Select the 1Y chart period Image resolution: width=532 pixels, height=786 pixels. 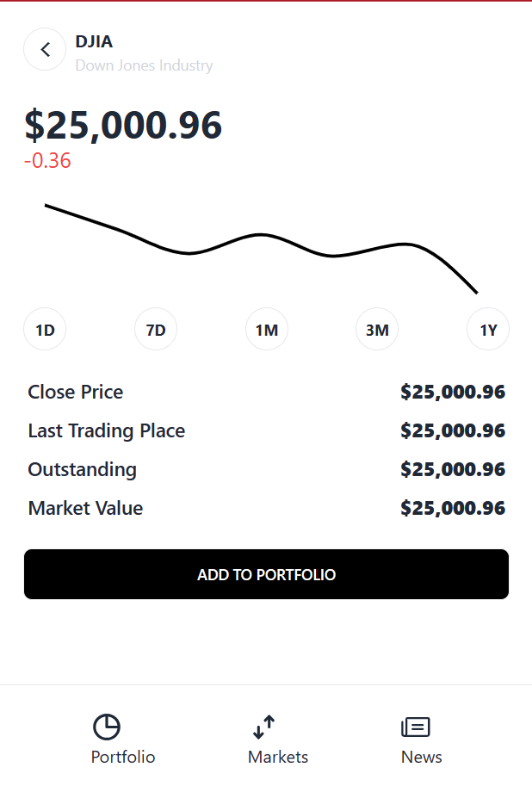click(x=487, y=329)
